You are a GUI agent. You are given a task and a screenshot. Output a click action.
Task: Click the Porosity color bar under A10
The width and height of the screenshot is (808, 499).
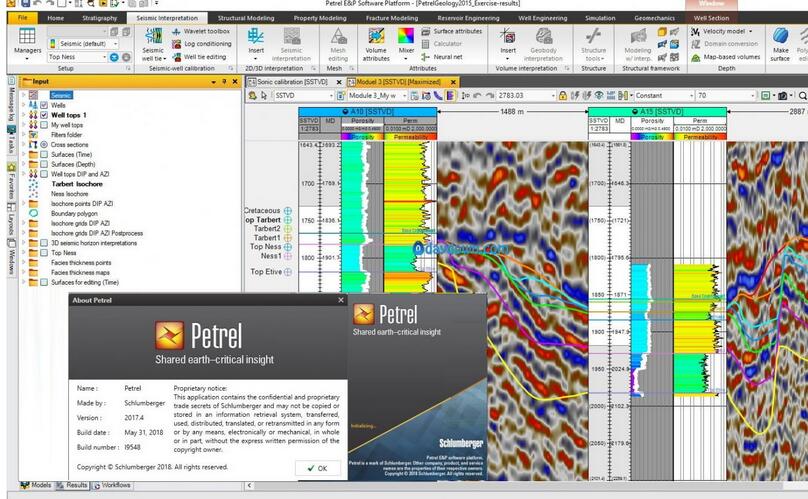(x=362, y=137)
